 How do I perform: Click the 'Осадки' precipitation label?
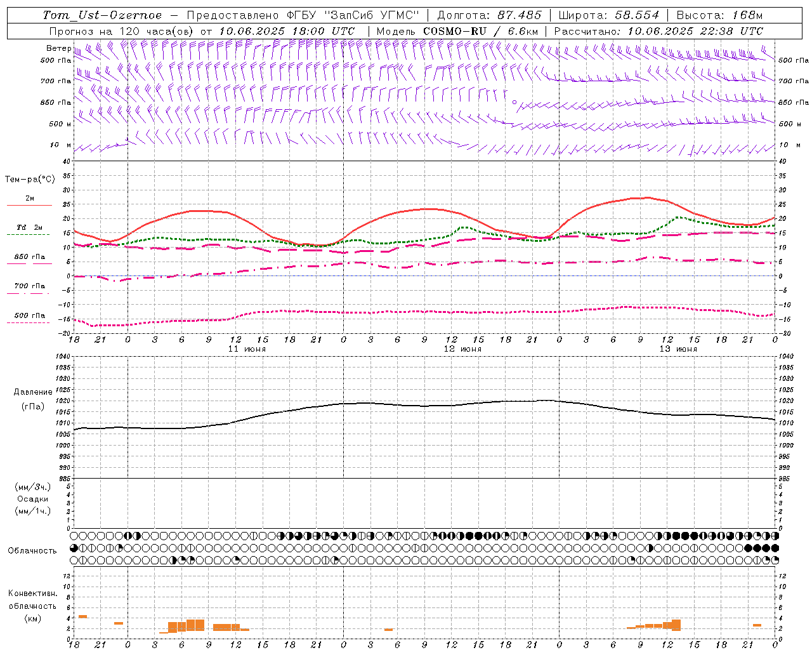33,499
